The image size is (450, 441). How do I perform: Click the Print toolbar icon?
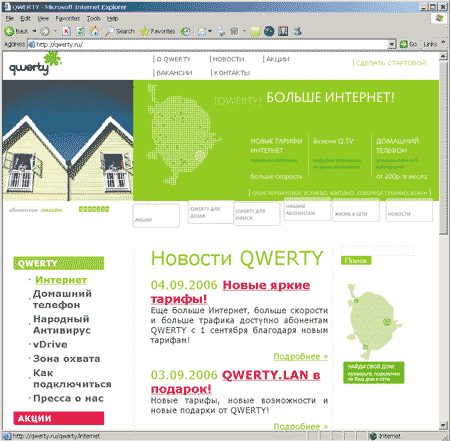point(221,31)
